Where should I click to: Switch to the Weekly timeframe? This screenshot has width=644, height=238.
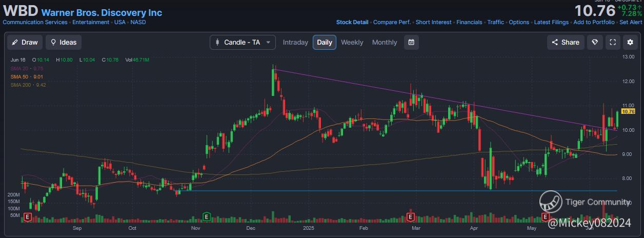click(x=352, y=42)
